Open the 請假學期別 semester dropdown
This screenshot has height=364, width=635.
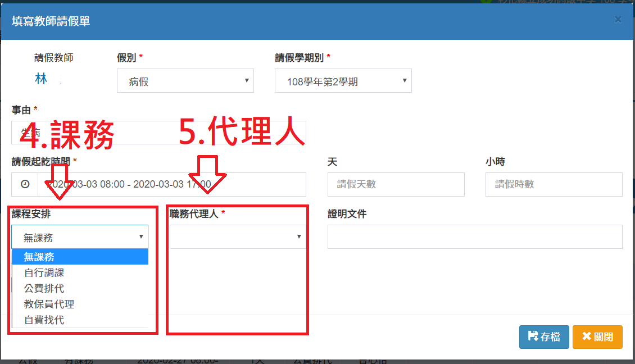pyautogui.click(x=343, y=80)
